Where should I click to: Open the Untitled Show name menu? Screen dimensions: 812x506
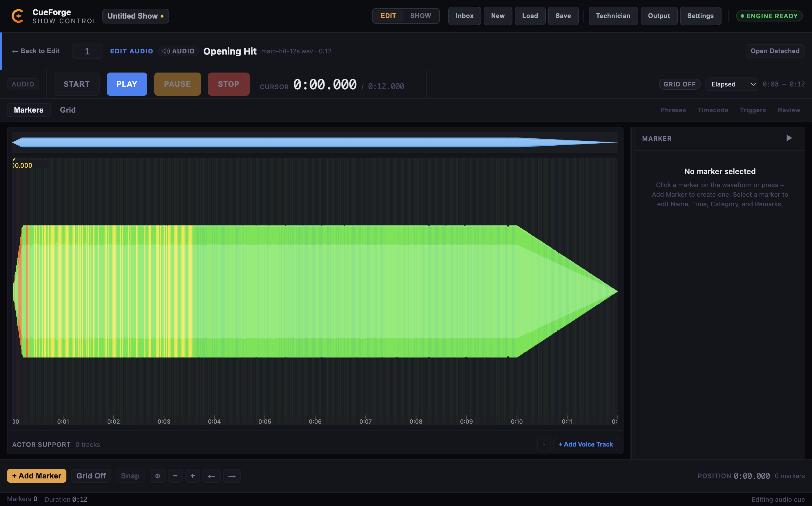point(135,16)
